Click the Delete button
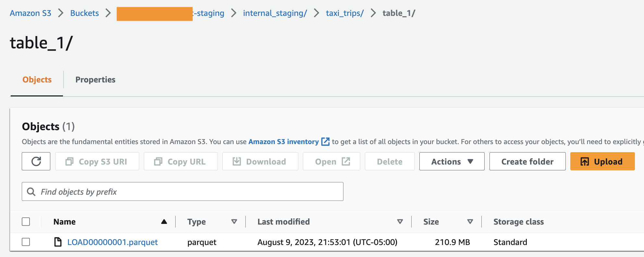The image size is (644, 257). (390, 161)
